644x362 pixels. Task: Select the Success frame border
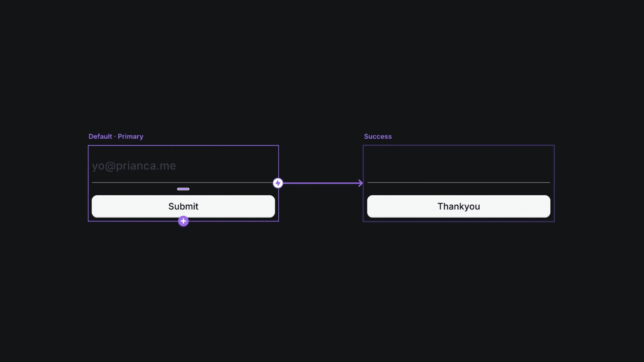459,145
